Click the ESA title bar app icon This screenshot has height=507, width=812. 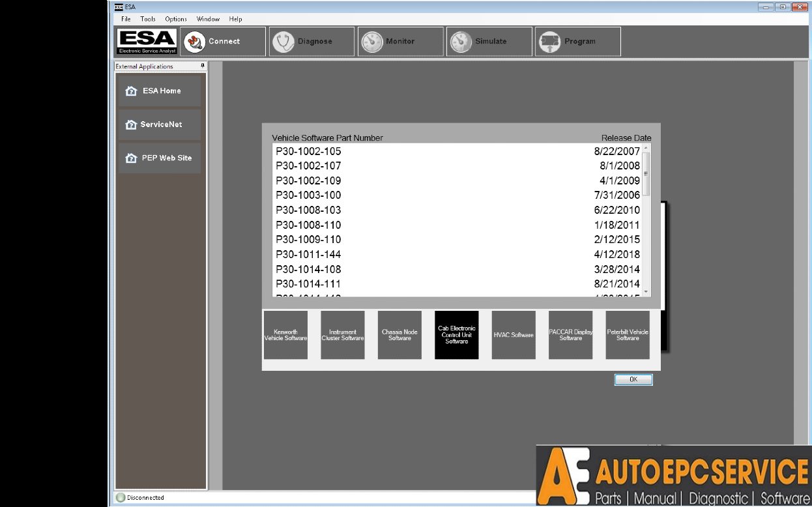point(118,7)
